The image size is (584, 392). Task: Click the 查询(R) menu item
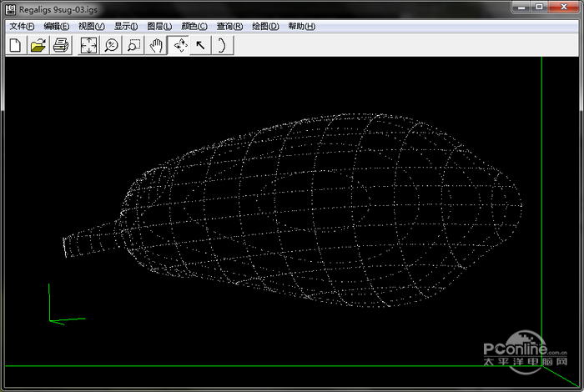[229, 26]
